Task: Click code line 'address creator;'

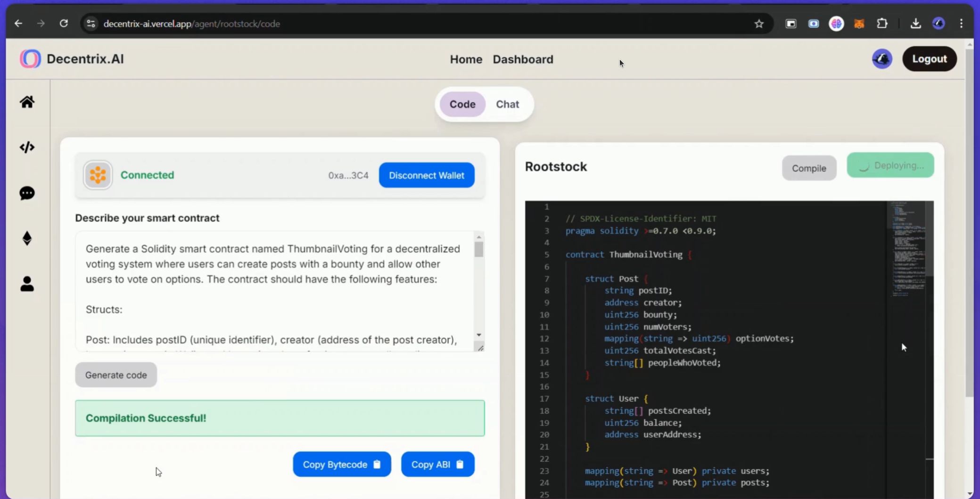Action: tap(643, 303)
